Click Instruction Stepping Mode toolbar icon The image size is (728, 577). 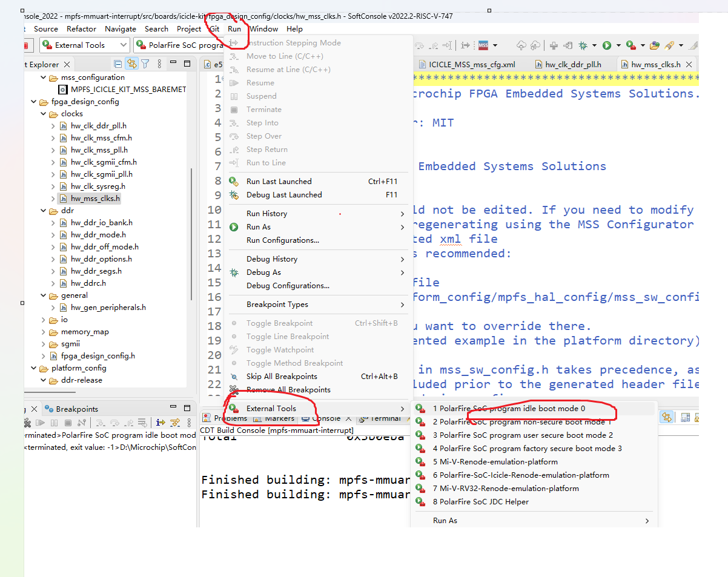click(466, 45)
